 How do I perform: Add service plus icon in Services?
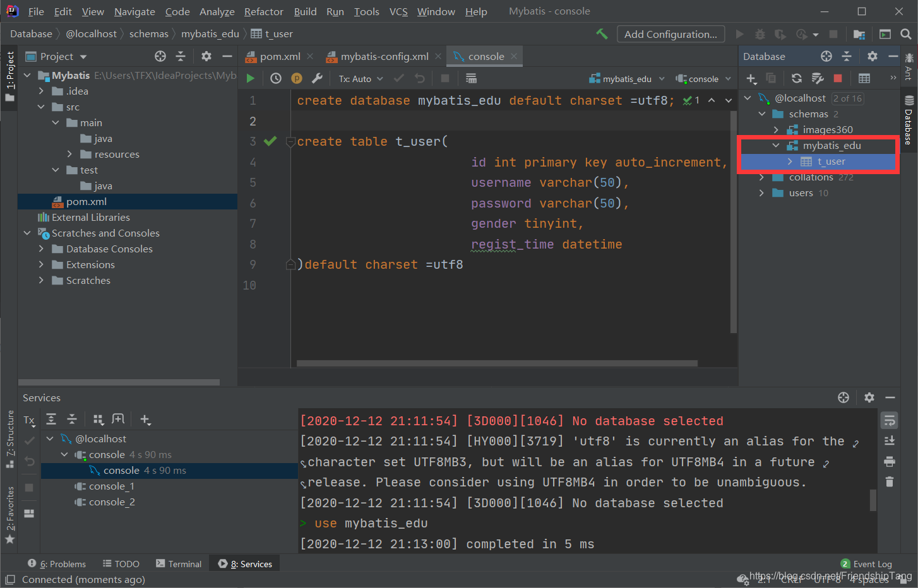tap(145, 420)
